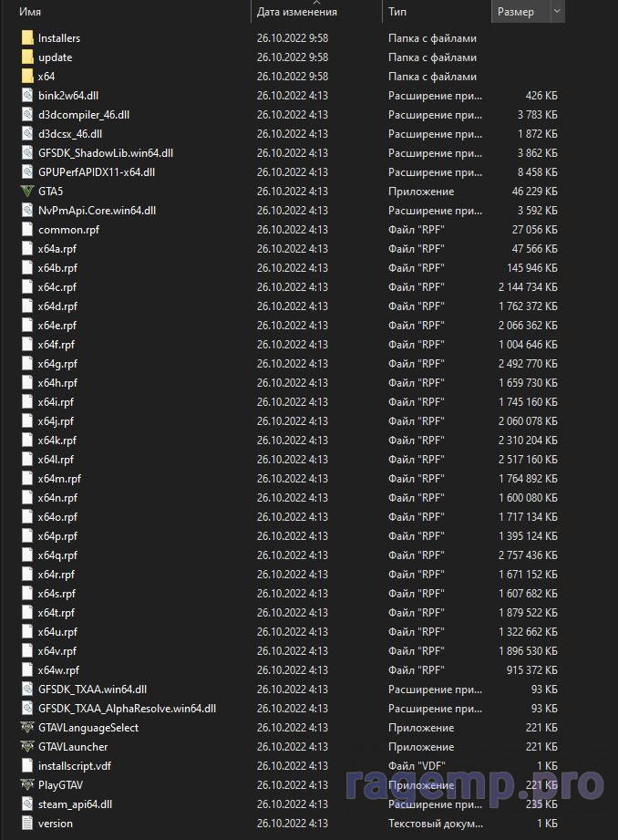Click the x64 folder icon
The image size is (618, 840).
[27, 76]
